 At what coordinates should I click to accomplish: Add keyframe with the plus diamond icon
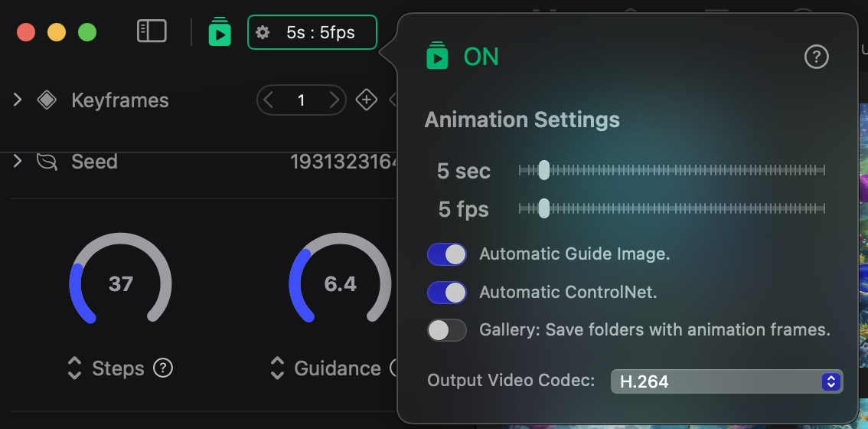click(367, 100)
